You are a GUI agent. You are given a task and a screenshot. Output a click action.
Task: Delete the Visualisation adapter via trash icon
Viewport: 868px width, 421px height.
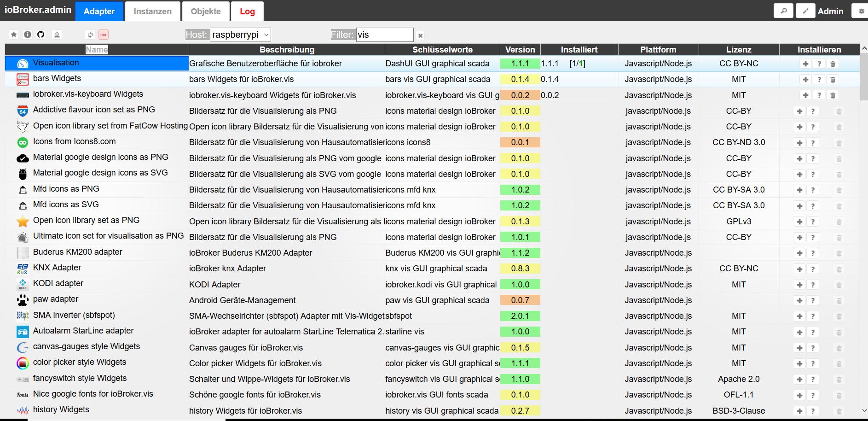(x=833, y=64)
